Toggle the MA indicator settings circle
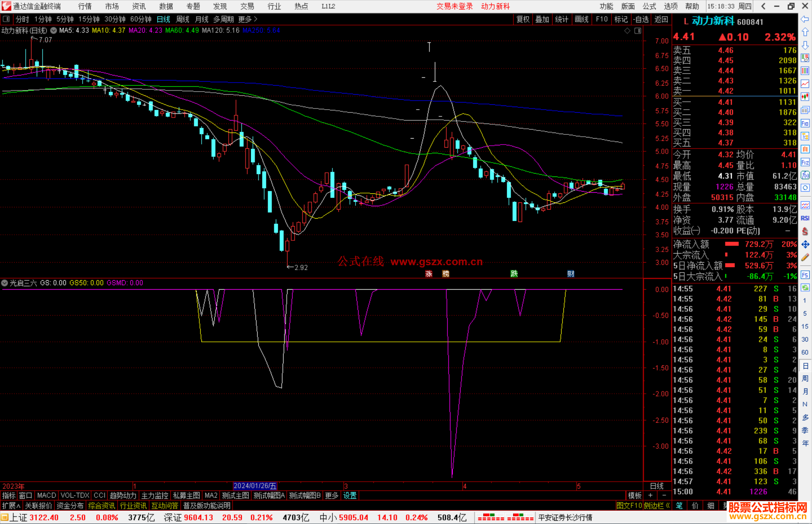The height and width of the screenshot is (524, 812). [54, 30]
